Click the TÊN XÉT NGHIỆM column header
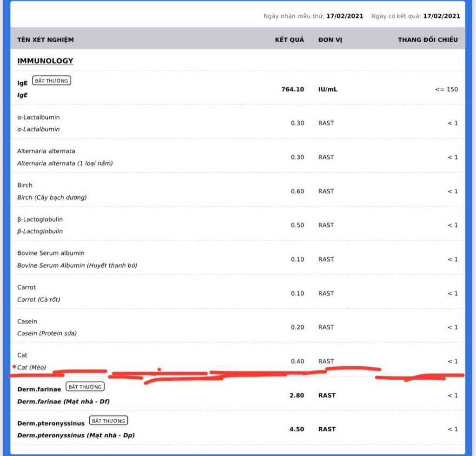Image resolution: width=476 pixels, height=456 pixels. (46, 40)
